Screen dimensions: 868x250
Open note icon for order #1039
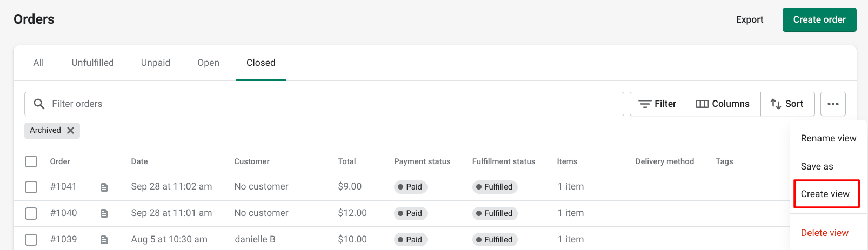tap(104, 240)
